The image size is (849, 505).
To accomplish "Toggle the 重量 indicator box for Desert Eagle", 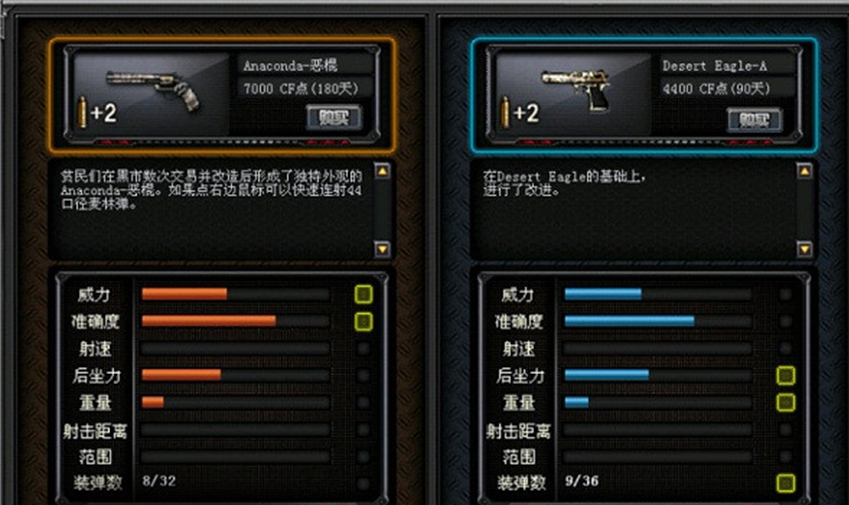I will pyautogui.click(x=786, y=402).
